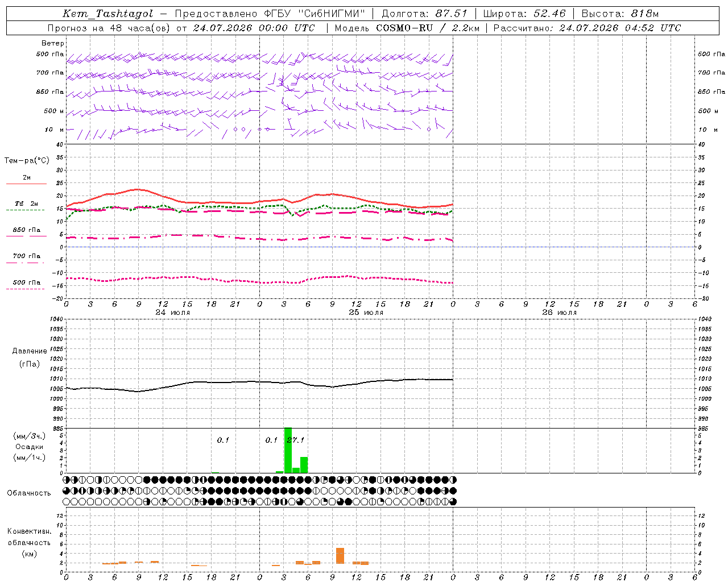Click the Тем-ра(°C) temperature axis label
This screenshot has width=728, height=582.
(x=27, y=161)
